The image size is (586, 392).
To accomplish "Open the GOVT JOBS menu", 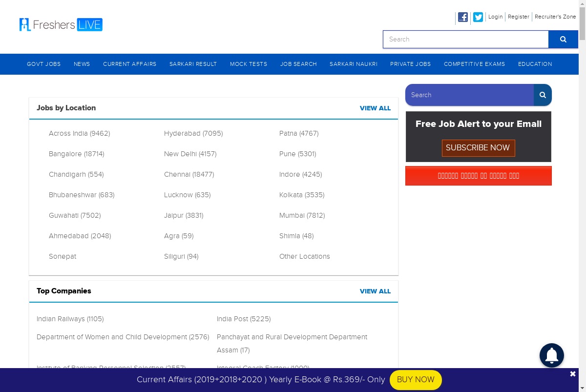I will tap(44, 64).
